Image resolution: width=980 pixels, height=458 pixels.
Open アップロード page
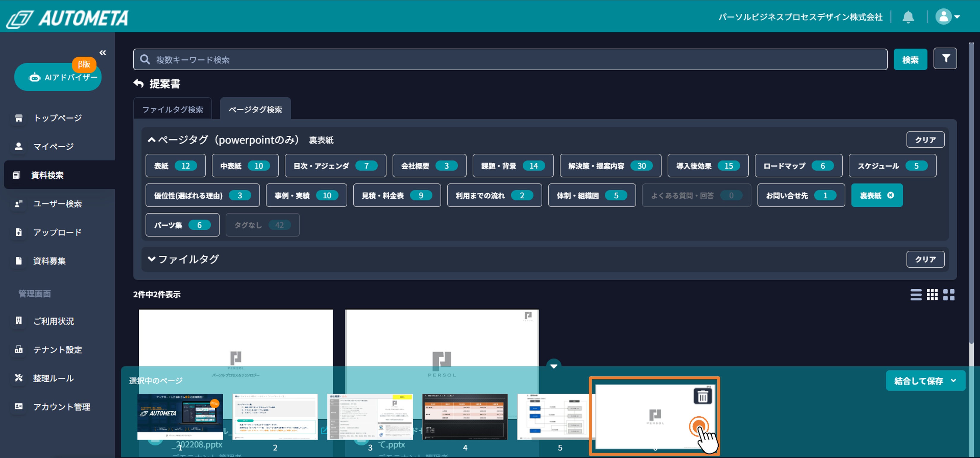57,232
